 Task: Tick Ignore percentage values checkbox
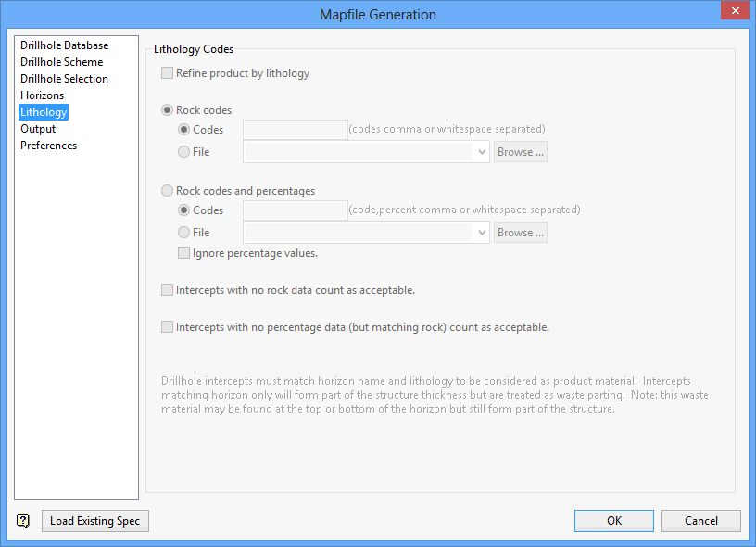[x=184, y=253]
